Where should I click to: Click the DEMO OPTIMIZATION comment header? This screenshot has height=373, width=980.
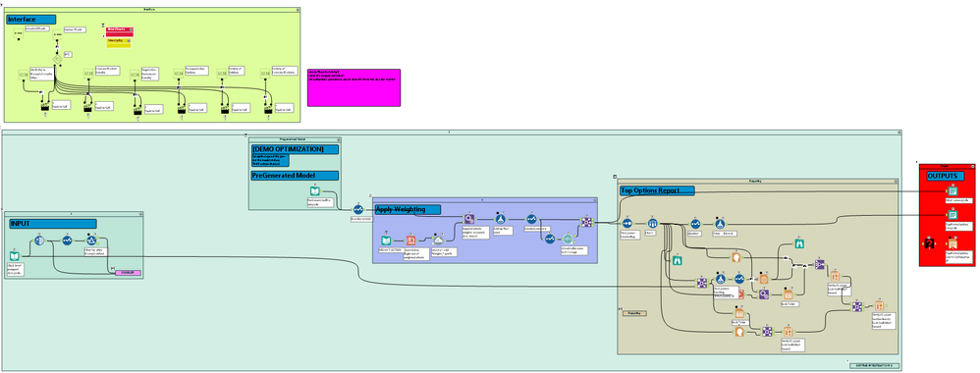[x=295, y=149]
